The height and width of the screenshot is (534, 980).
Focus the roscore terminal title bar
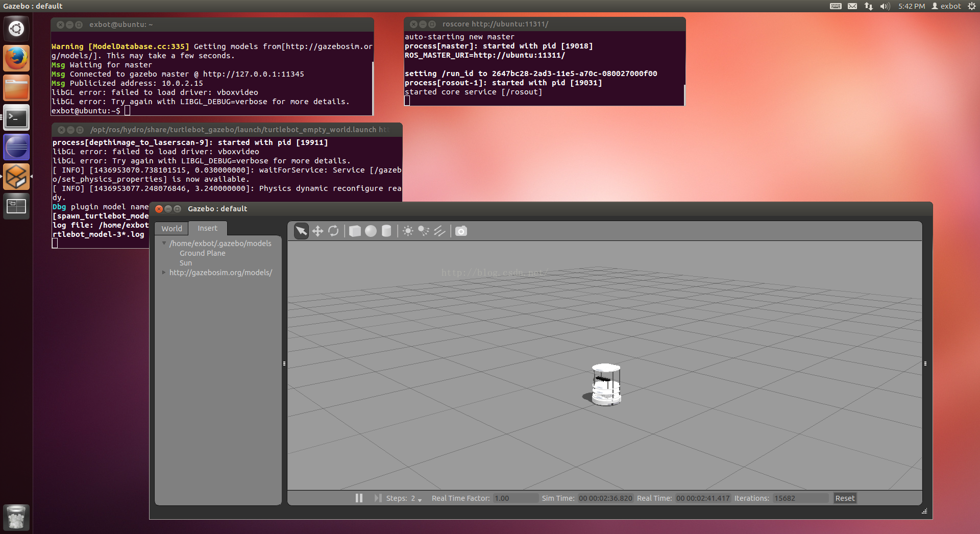(545, 24)
